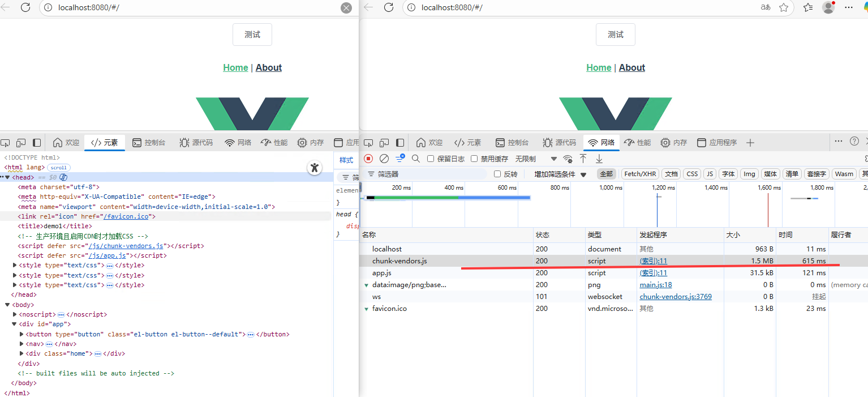Clear the left window's address bar (X icon)
868x397 pixels.
click(x=346, y=8)
